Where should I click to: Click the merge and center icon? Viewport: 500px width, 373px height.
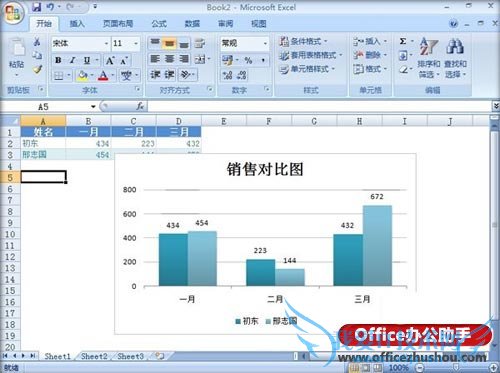coord(200,59)
